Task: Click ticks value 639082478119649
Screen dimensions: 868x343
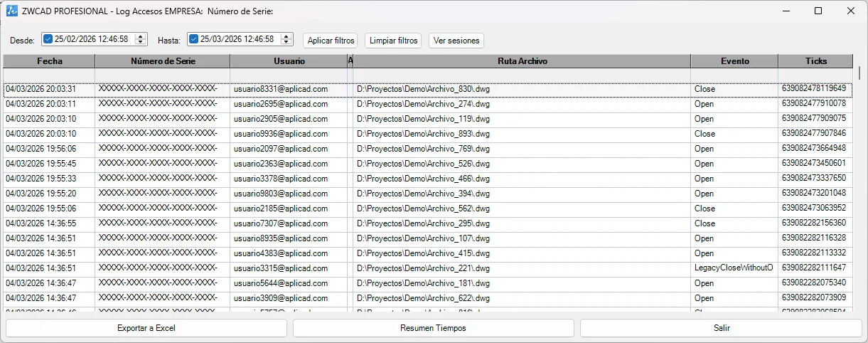Action: point(814,89)
